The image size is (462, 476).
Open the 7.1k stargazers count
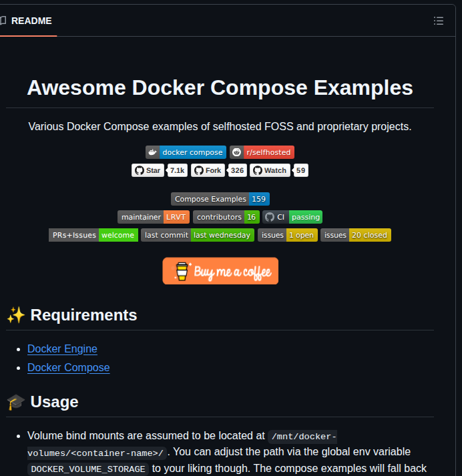[x=178, y=170]
